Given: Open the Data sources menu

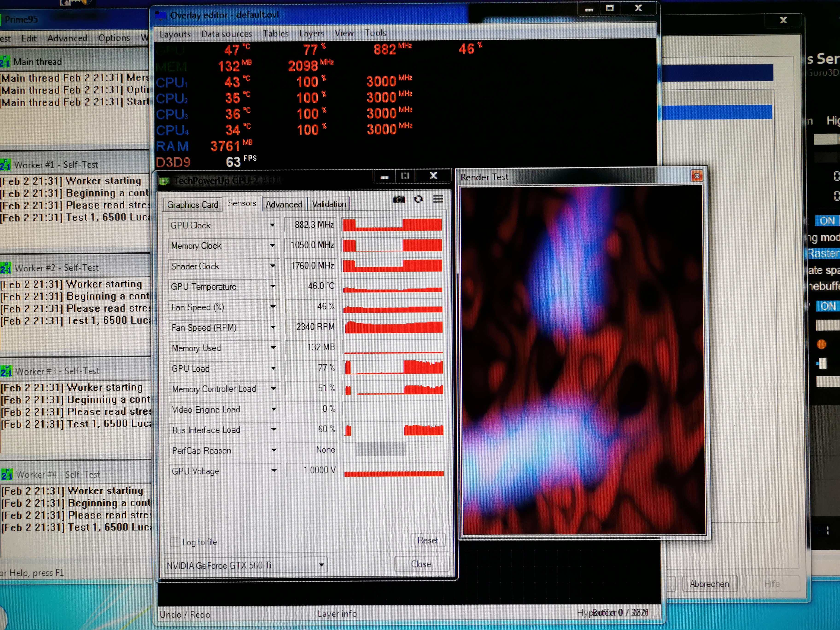Looking at the screenshot, I should (x=226, y=34).
